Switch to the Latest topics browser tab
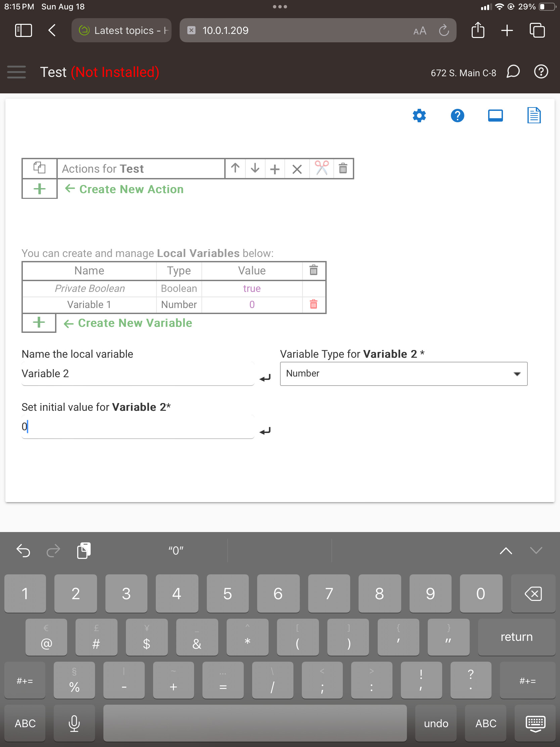The image size is (560, 747). tap(122, 30)
